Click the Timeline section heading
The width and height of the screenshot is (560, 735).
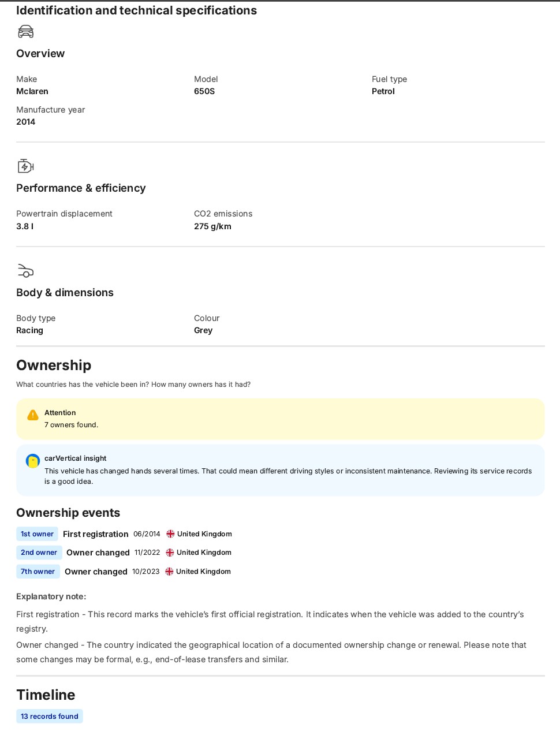tap(46, 695)
